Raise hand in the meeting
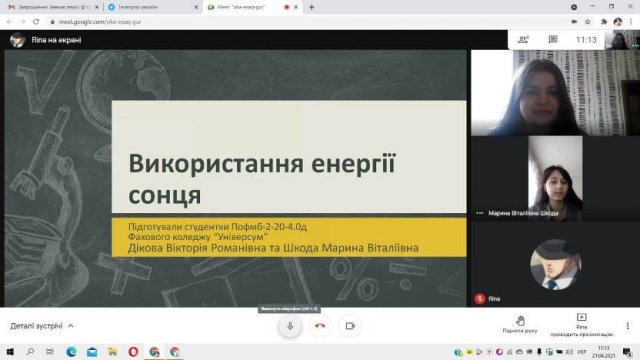The height and width of the screenshot is (360, 640). point(520,324)
